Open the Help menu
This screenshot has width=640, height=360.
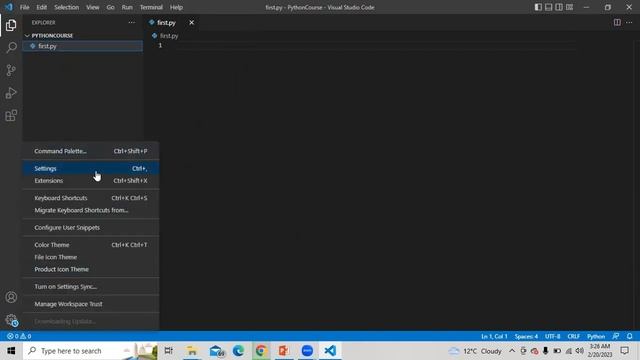pyautogui.click(x=176, y=7)
